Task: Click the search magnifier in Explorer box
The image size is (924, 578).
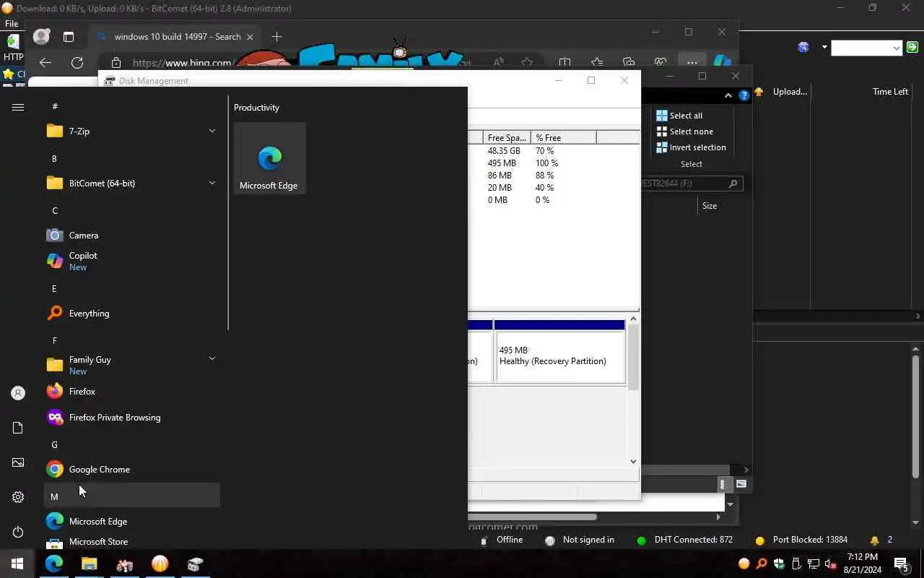Action: coord(733,184)
